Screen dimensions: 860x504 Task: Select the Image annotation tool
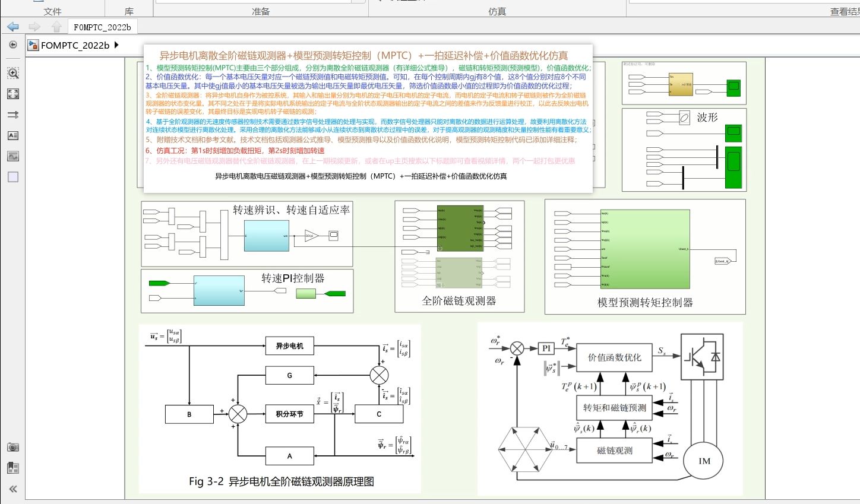13,156
